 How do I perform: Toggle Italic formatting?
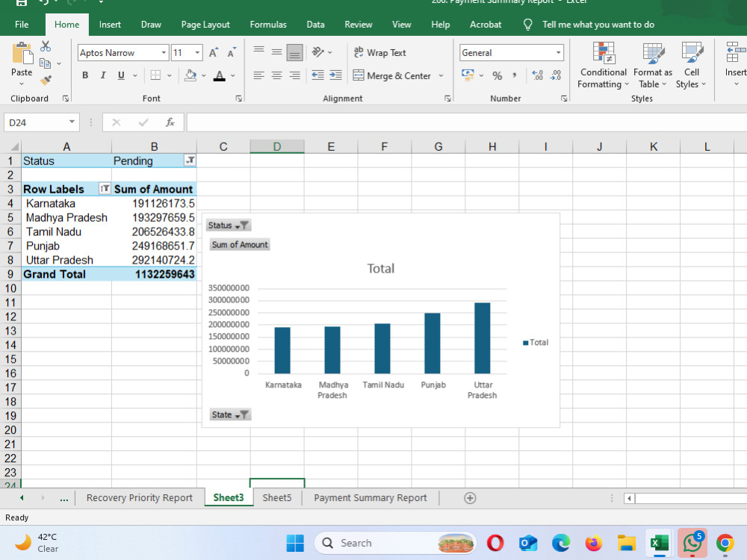coord(103,75)
